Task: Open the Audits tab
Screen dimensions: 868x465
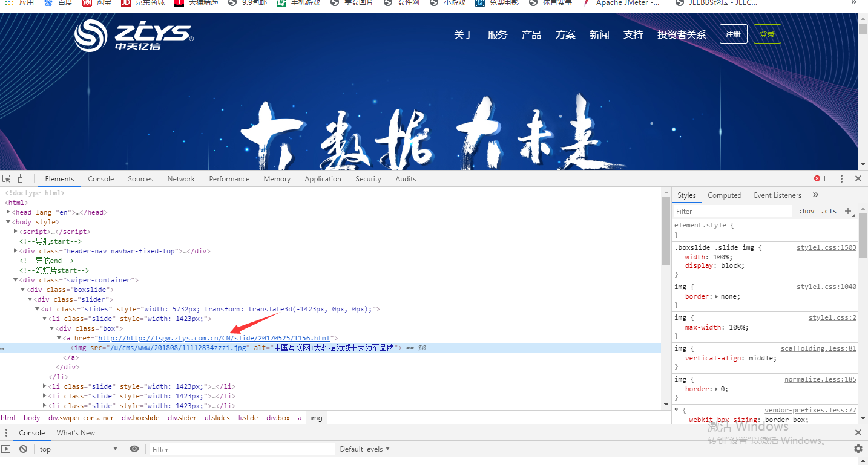Action: click(406, 179)
